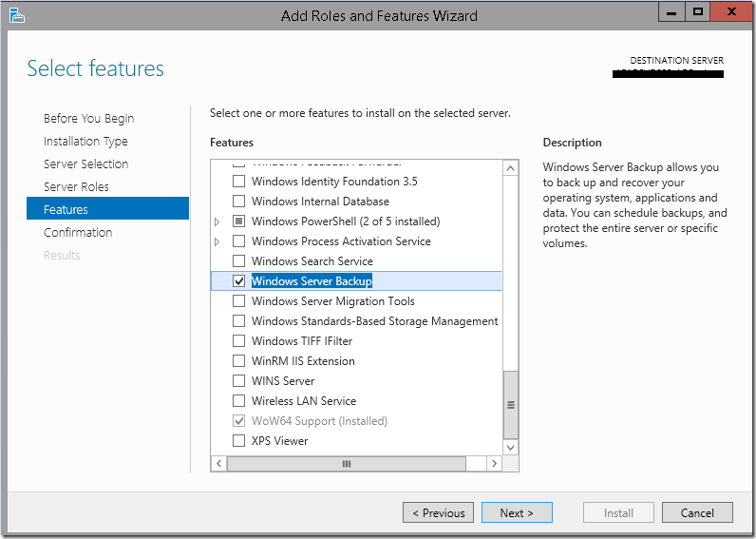Click the features list up arrow

511,168
